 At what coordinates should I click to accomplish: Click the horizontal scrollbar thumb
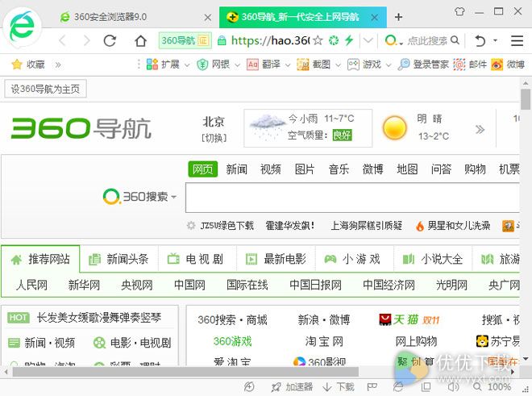[185, 372]
